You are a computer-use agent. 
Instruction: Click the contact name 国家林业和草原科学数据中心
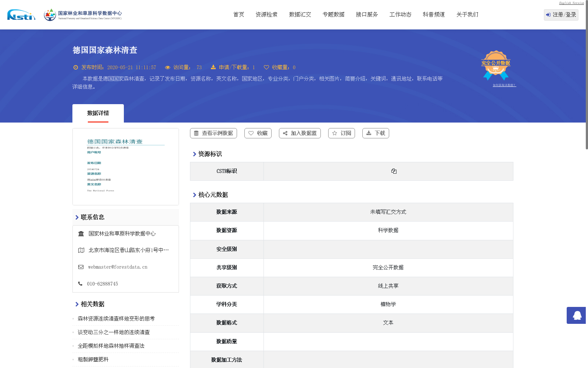[122, 234]
